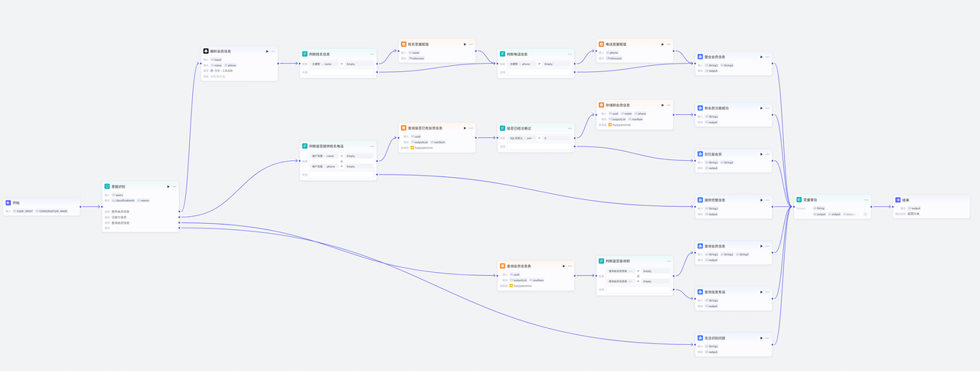
Task: Click the orange icon on 姓名变量赋值 node
Action: [403, 44]
